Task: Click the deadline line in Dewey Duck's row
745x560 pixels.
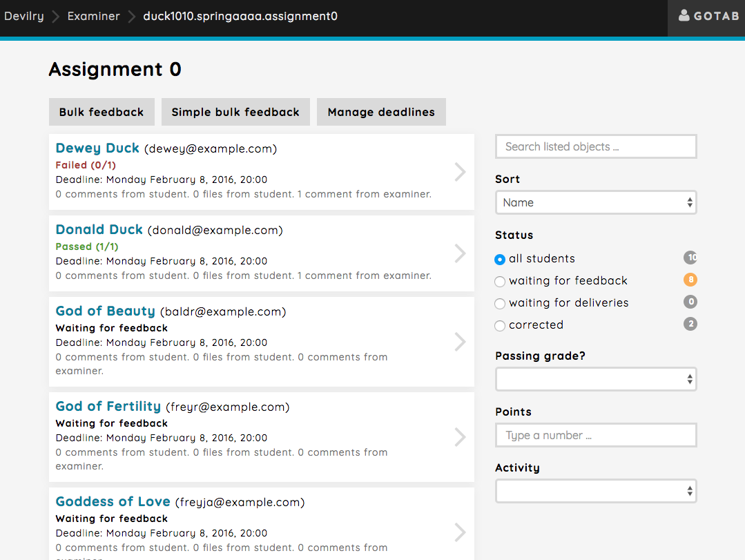Action: (162, 180)
